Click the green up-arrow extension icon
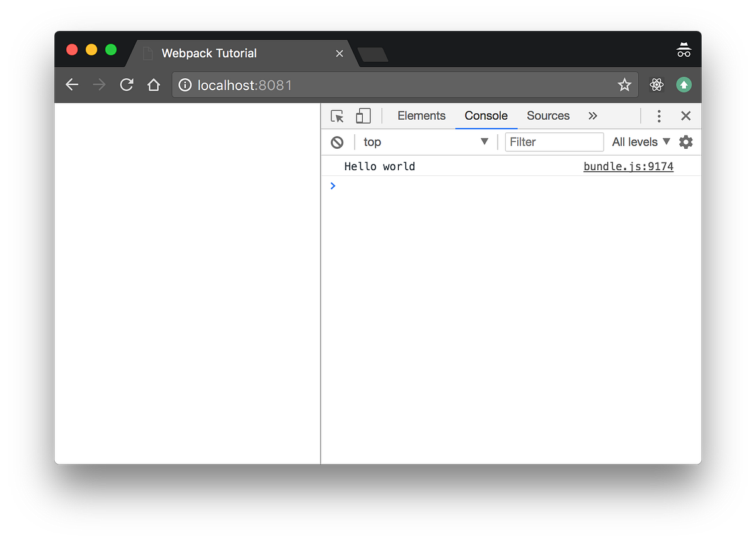 point(684,85)
